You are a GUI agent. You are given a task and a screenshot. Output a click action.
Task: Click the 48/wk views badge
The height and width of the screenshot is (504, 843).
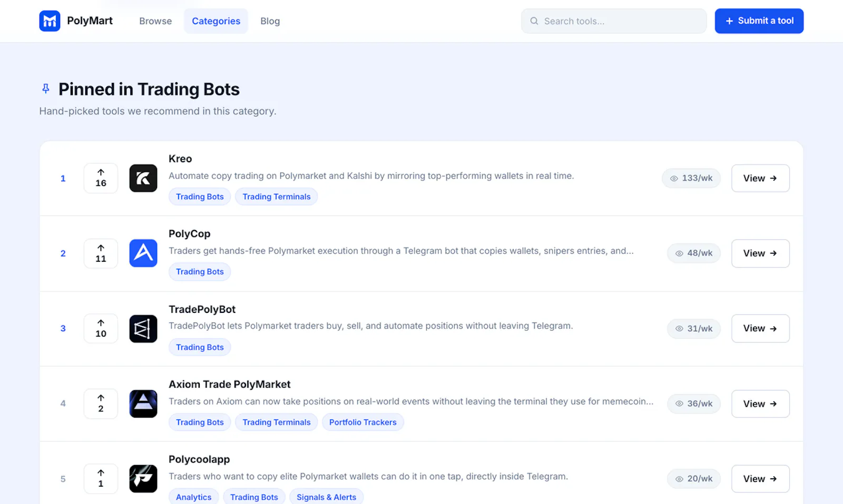pos(693,253)
